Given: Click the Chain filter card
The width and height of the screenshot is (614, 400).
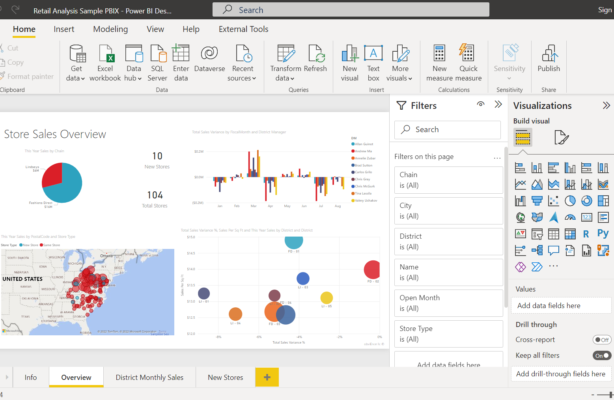Looking at the screenshot, I should click(x=447, y=181).
